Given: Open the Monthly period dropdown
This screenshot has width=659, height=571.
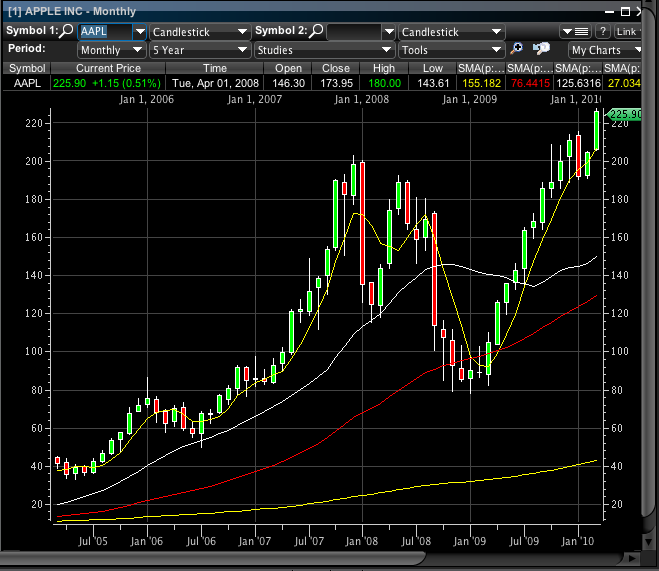Looking at the screenshot, I should point(111,49).
